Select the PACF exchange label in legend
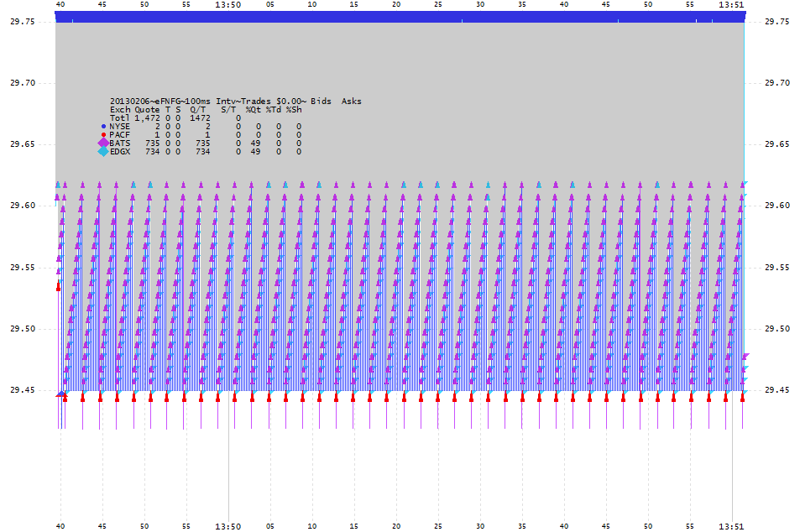Viewport: 800px width, 532px height. tap(119, 134)
